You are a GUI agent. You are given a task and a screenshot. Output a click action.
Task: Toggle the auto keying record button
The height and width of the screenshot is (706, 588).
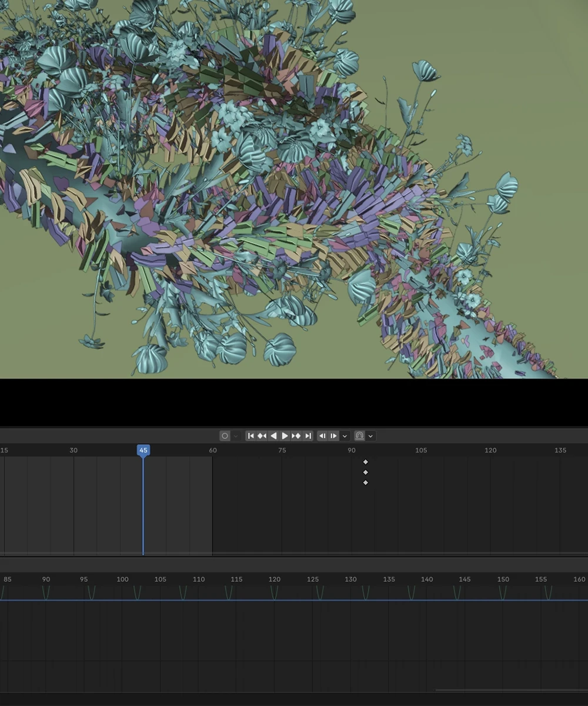tap(225, 436)
